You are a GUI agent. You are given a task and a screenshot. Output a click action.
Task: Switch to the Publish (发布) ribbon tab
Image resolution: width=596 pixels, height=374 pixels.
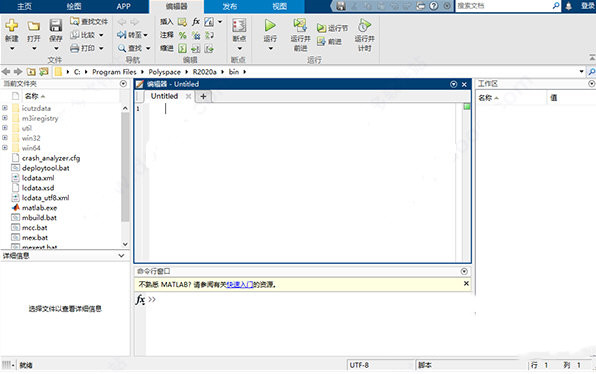230,6
